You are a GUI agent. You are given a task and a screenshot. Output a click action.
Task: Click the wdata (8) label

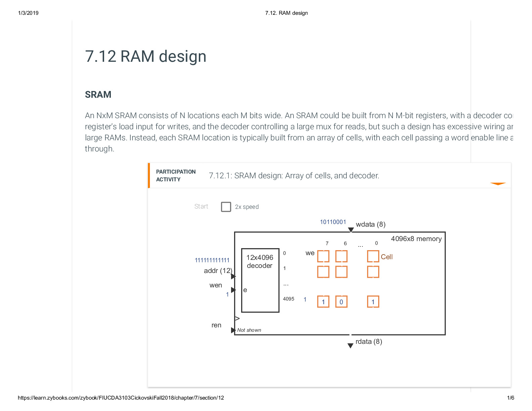point(371,224)
